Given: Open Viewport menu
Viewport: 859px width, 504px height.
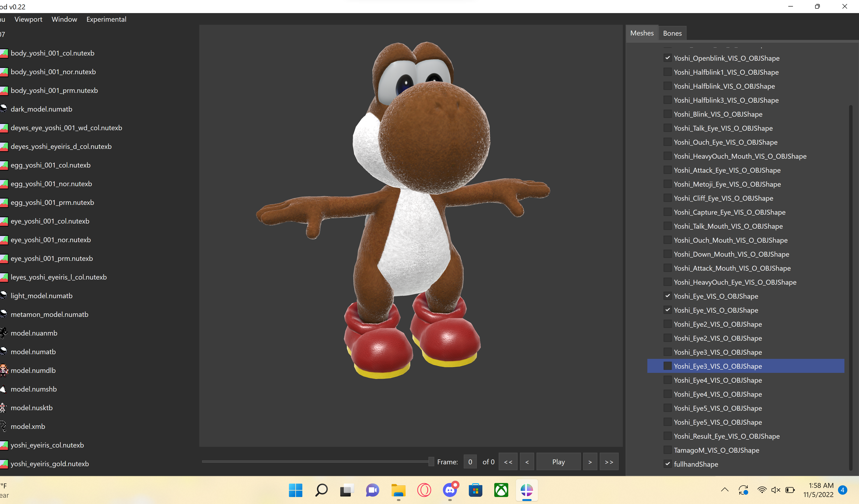Looking at the screenshot, I should click(28, 19).
